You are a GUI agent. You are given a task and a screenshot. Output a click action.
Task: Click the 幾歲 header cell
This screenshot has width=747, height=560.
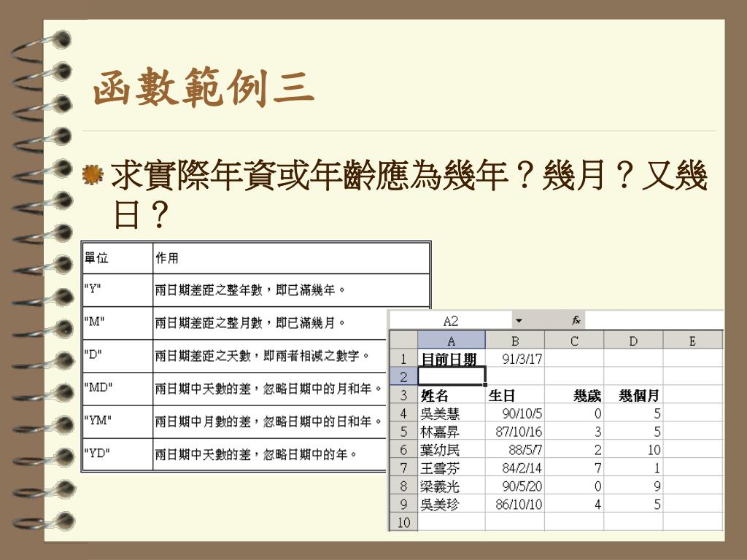(574, 394)
